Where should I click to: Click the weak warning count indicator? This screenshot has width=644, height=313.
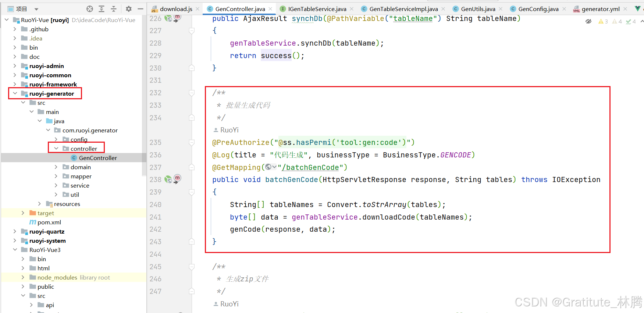pyautogui.click(x=617, y=21)
